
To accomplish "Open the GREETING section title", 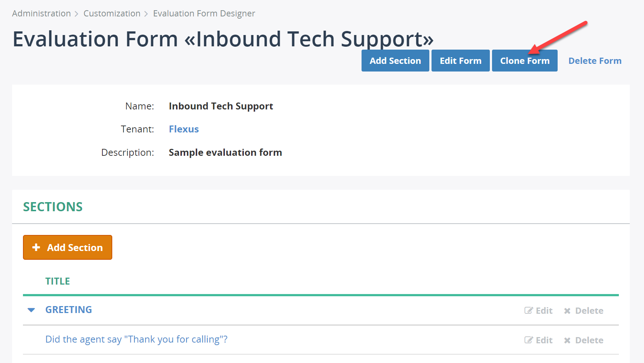I will pyautogui.click(x=69, y=310).
